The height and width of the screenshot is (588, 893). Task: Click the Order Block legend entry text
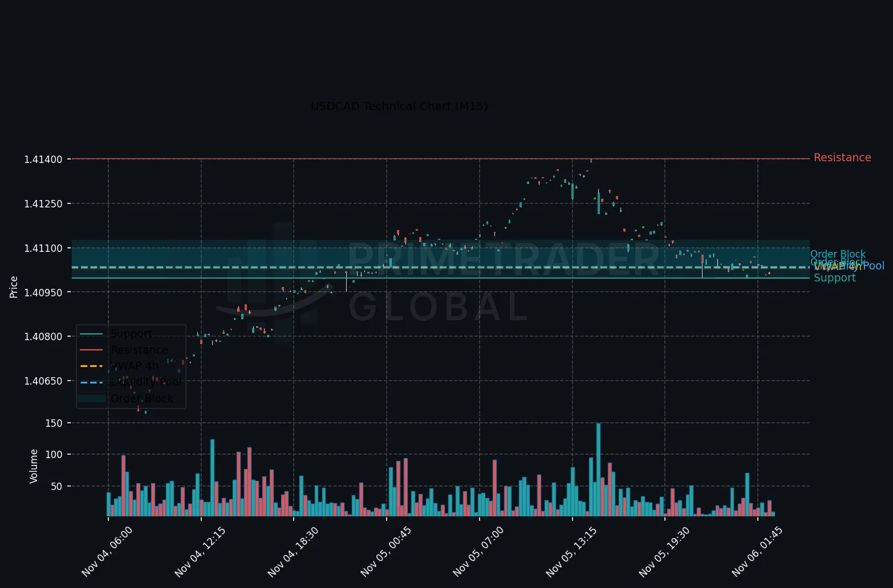pos(142,398)
